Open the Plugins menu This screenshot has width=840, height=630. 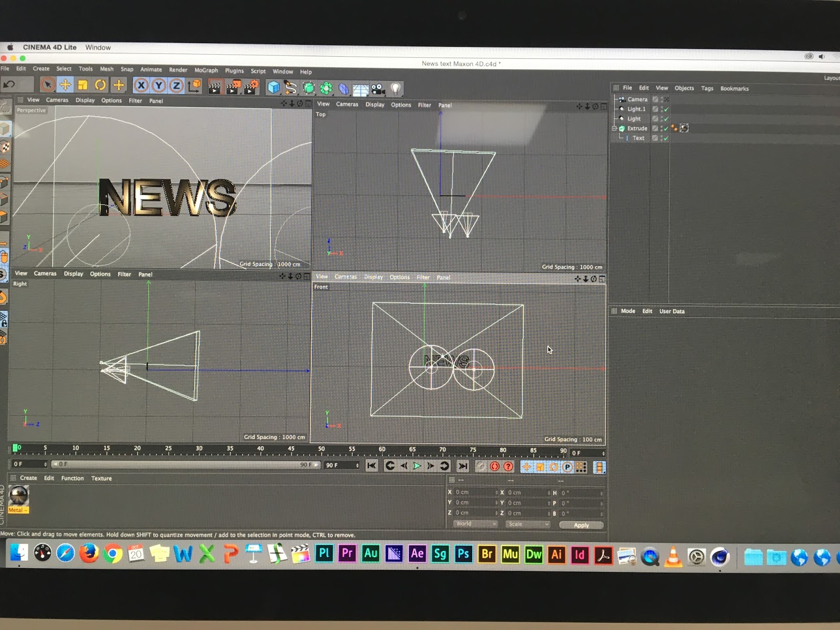(x=234, y=71)
